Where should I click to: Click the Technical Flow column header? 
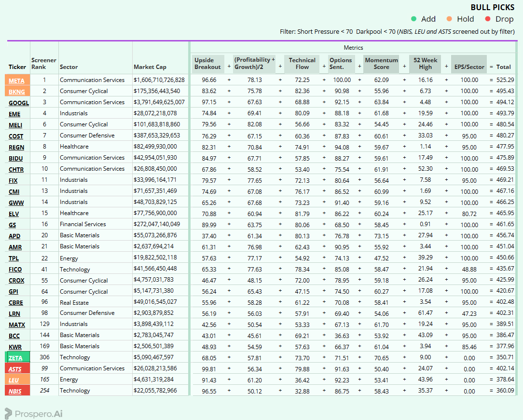(x=302, y=63)
